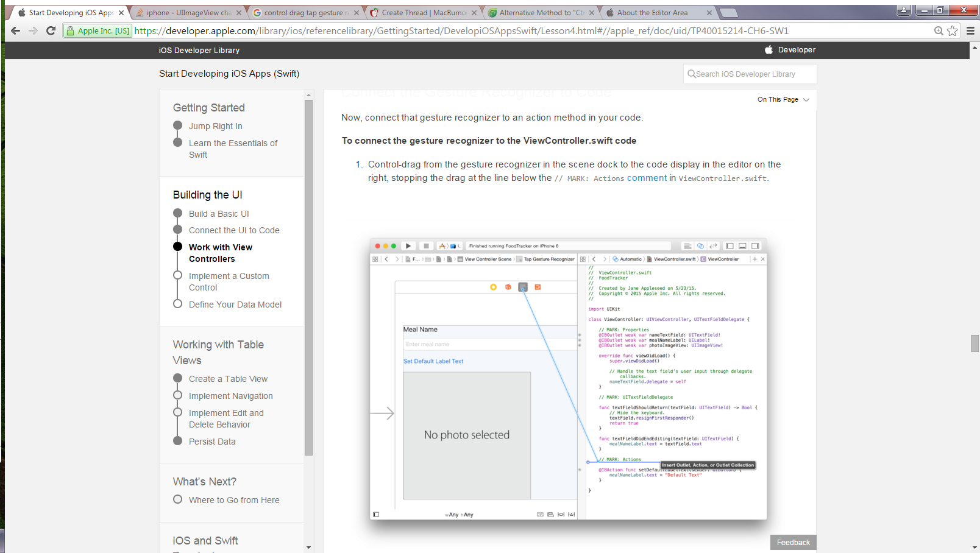Open Learn the Essentials of Swift
The image size is (980, 553).
233,149
